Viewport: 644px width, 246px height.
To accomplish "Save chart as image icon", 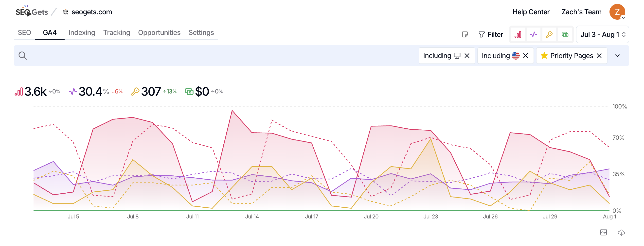I will [x=604, y=232].
